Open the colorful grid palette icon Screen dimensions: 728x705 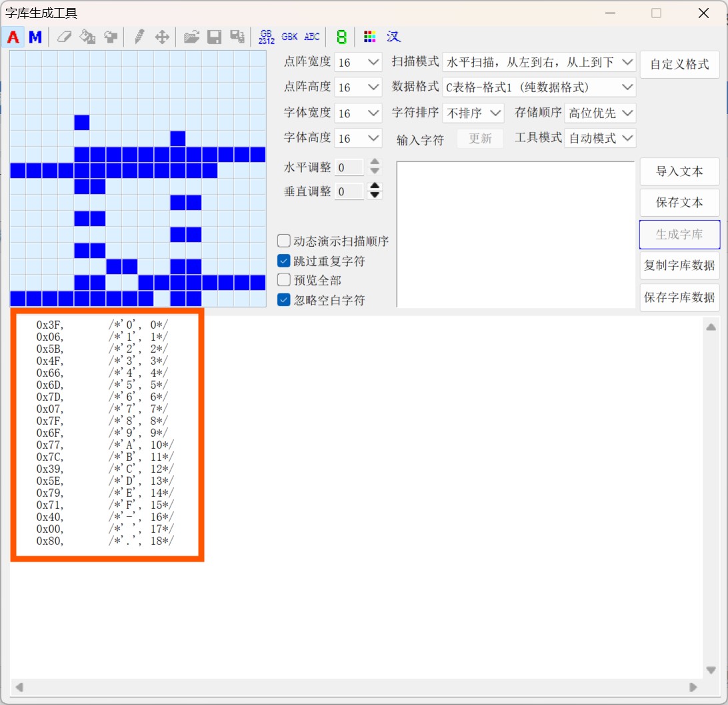[x=369, y=37]
